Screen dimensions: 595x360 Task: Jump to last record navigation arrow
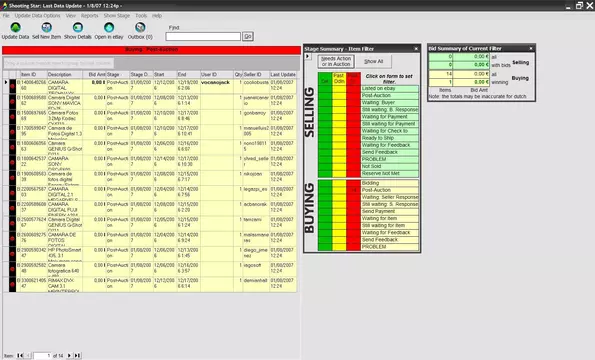click(x=77, y=355)
